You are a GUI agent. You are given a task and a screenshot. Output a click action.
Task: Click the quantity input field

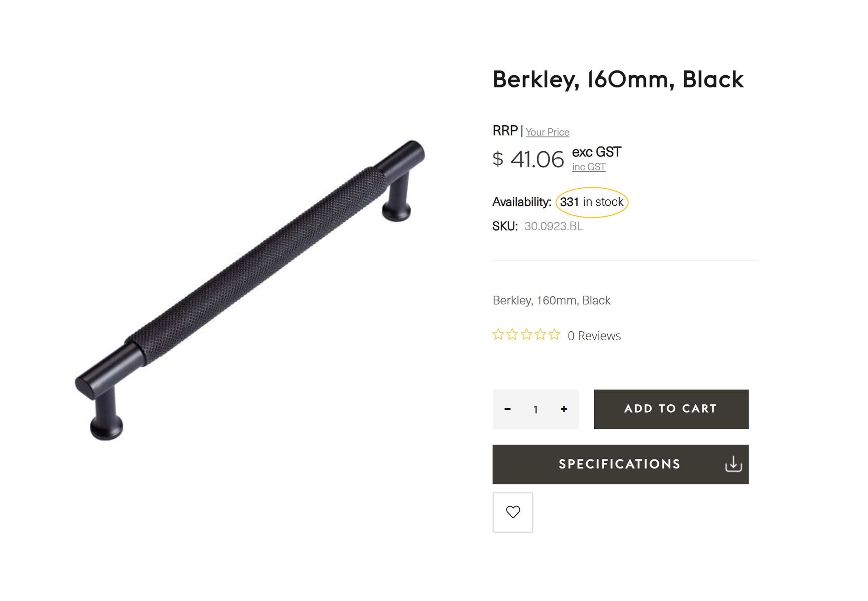coord(535,409)
